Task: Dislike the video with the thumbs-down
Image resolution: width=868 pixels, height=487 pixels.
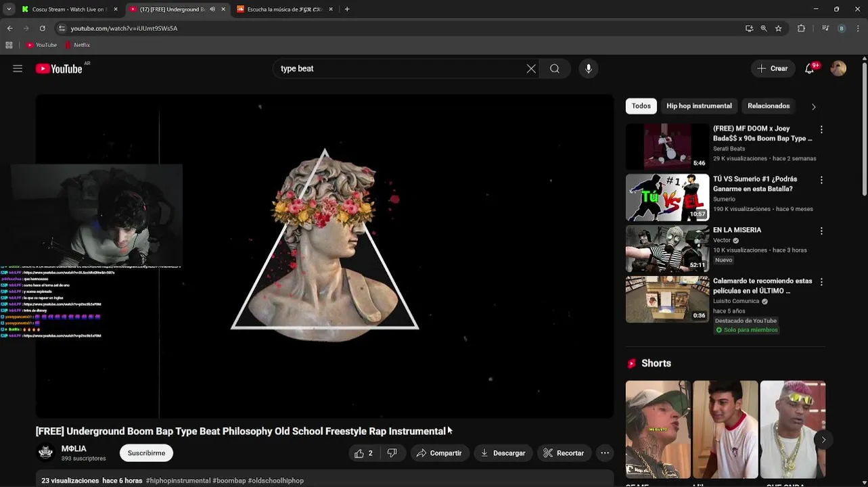Action: (392, 453)
